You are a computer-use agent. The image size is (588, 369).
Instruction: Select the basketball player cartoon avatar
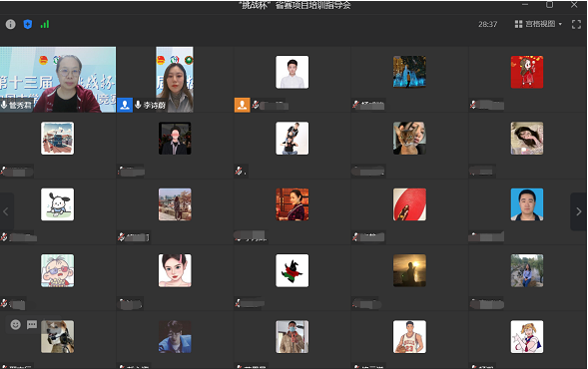409,336
